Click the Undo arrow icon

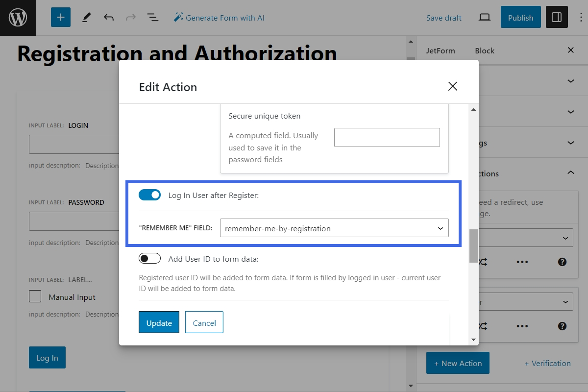109,18
